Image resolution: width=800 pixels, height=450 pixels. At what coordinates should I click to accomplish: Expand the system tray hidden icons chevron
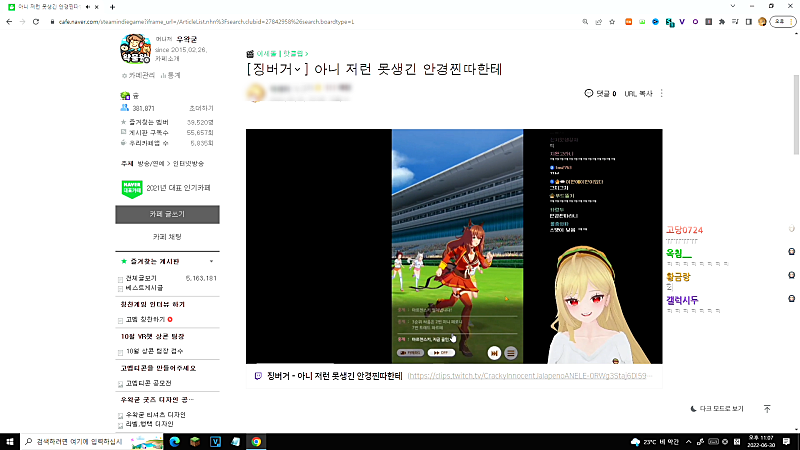(688, 442)
